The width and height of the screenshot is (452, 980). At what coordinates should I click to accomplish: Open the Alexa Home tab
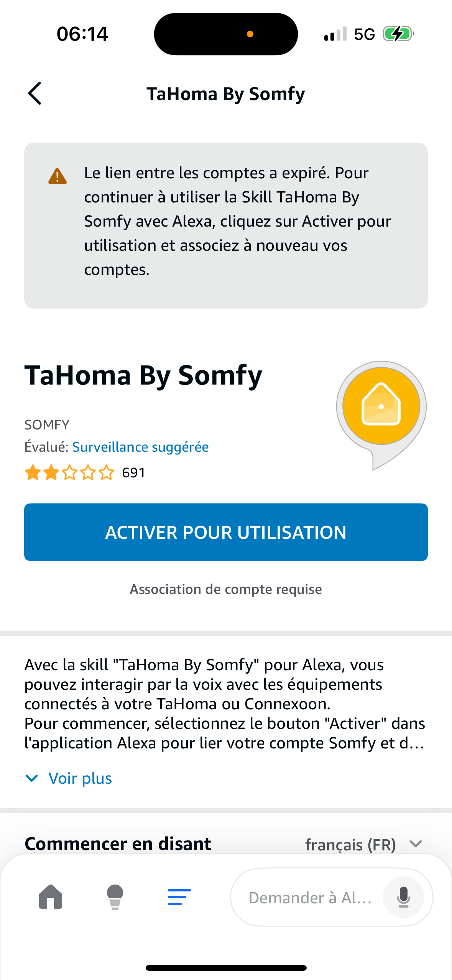[x=51, y=897]
